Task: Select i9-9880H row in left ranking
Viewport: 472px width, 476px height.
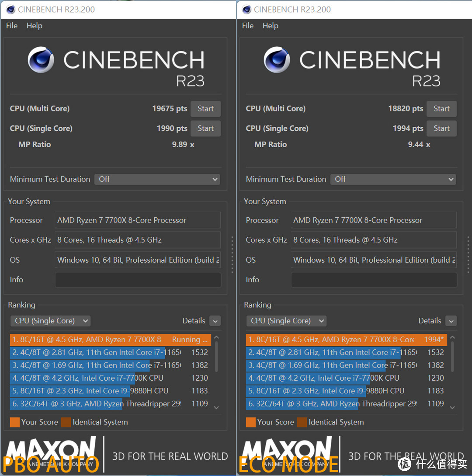Action: point(111,391)
